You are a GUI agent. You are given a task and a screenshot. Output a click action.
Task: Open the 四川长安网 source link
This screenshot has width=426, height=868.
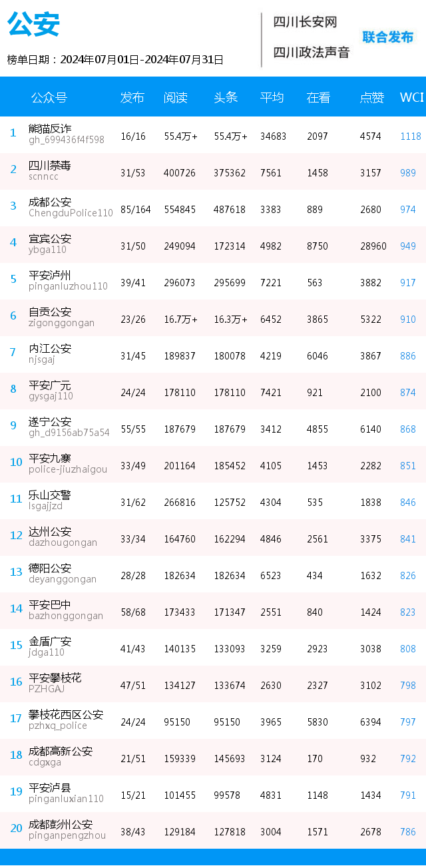pyautogui.click(x=305, y=22)
